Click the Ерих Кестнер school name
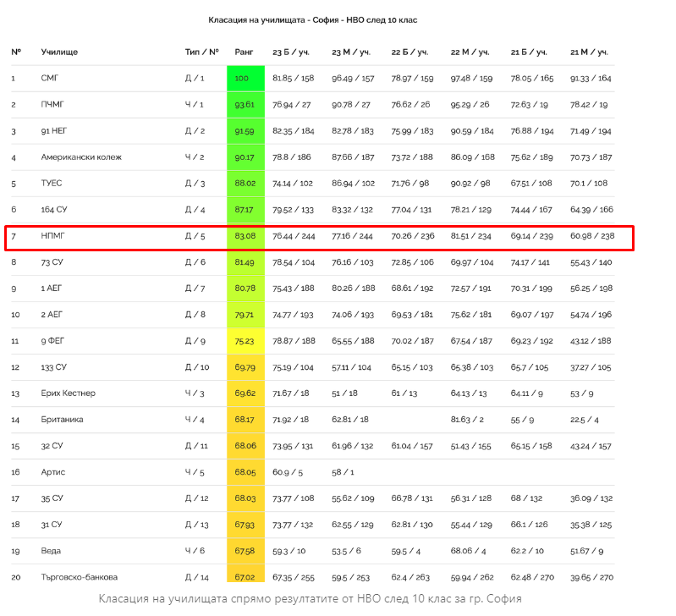 point(69,393)
